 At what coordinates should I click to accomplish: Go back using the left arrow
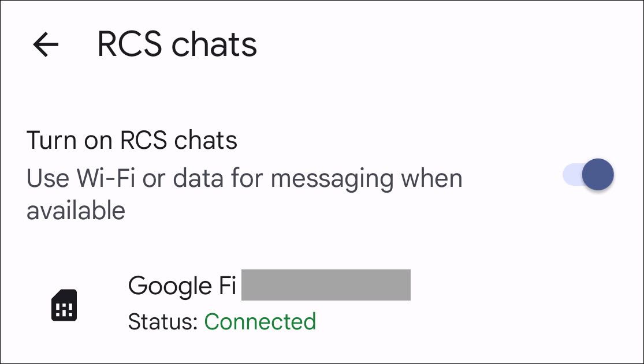46,44
